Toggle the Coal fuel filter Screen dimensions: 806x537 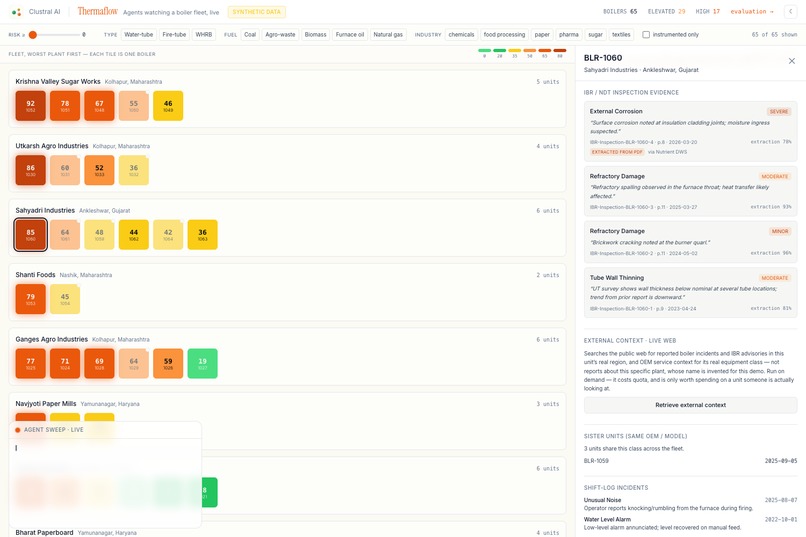pyautogui.click(x=250, y=34)
